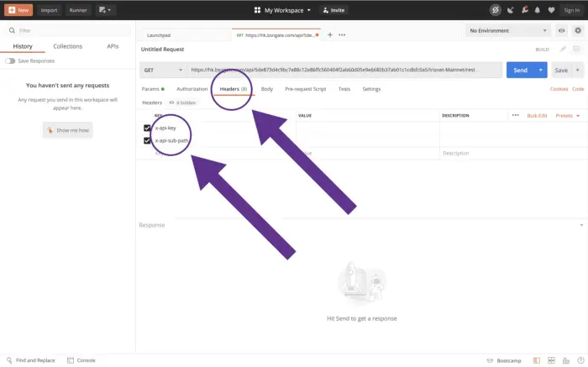Open the Presets dropdown
This screenshot has height=367, width=588.
click(568, 115)
